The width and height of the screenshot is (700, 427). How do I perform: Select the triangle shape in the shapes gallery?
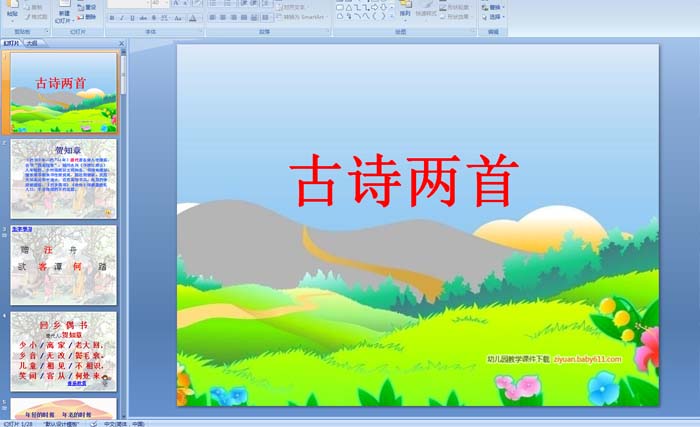pos(349,8)
